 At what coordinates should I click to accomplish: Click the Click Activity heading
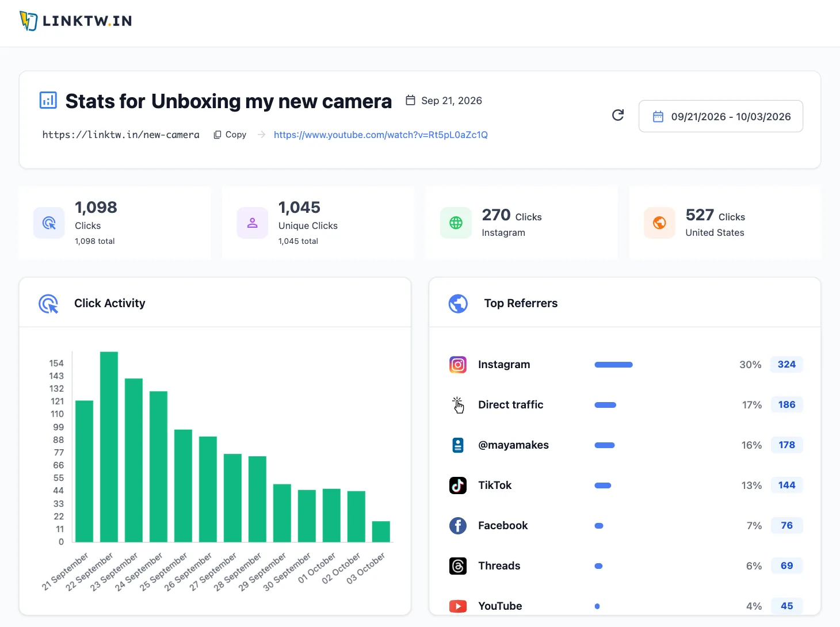coord(110,303)
